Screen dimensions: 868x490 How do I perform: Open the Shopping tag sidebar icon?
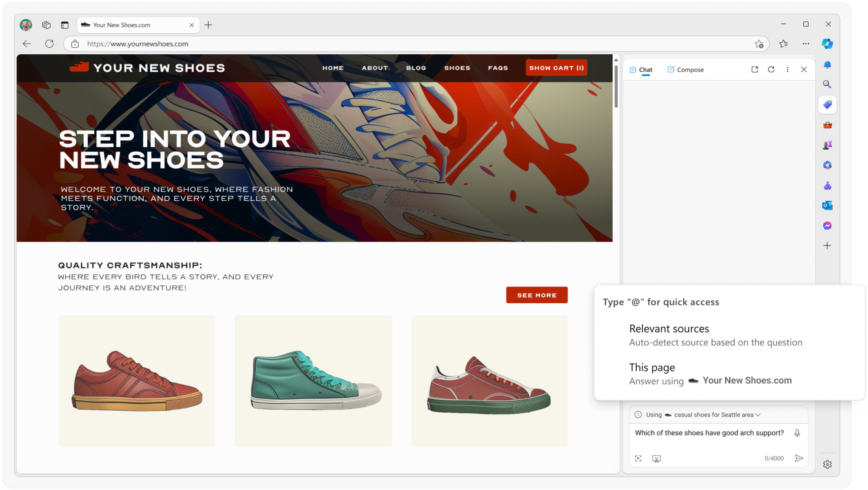pos(827,105)
